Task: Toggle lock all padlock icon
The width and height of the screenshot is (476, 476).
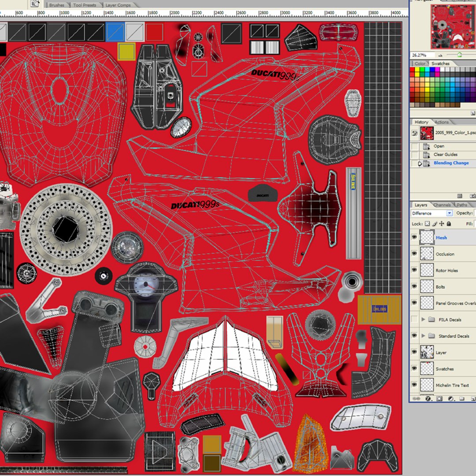Action: tap(449, 224)
